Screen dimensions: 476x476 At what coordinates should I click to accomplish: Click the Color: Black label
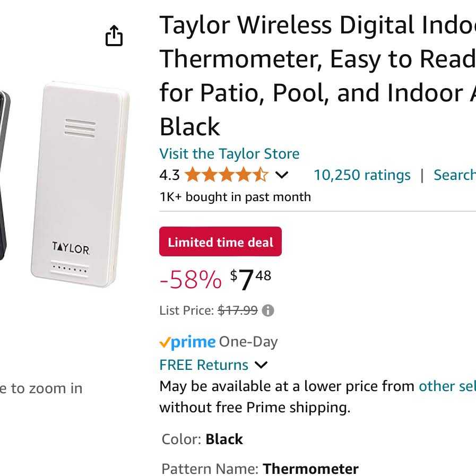coord(202,439)
